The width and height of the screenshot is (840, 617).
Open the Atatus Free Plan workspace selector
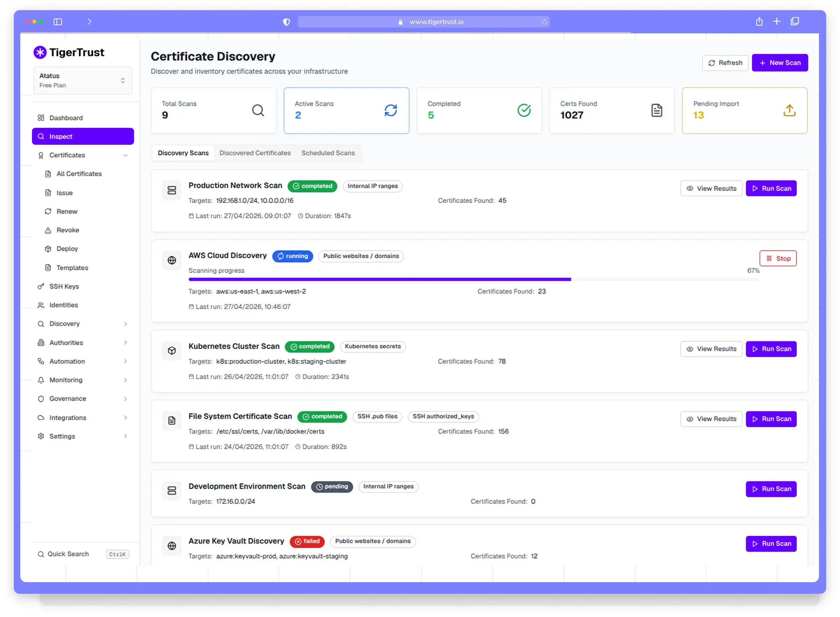pyautogui.click(x=82, y=80)
